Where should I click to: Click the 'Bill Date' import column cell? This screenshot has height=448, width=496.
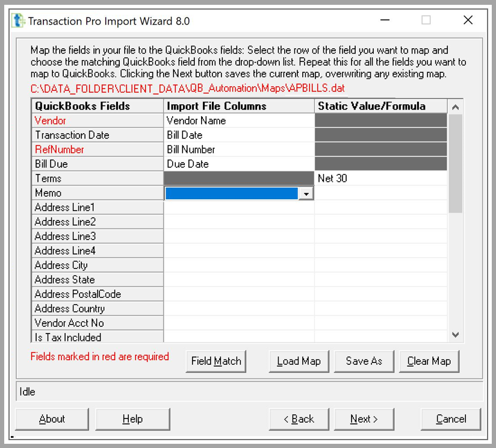point(239,135)
